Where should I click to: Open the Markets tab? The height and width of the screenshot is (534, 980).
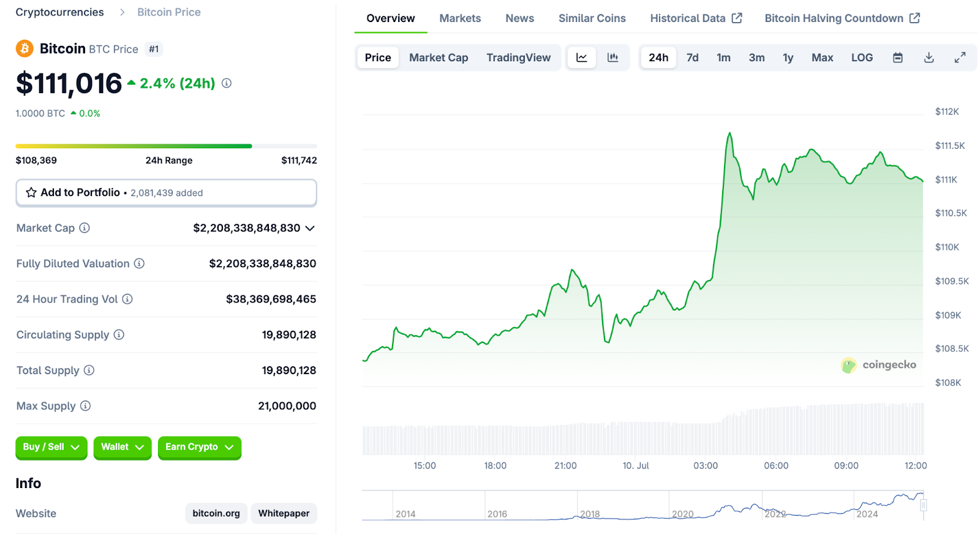click(460, 18)
